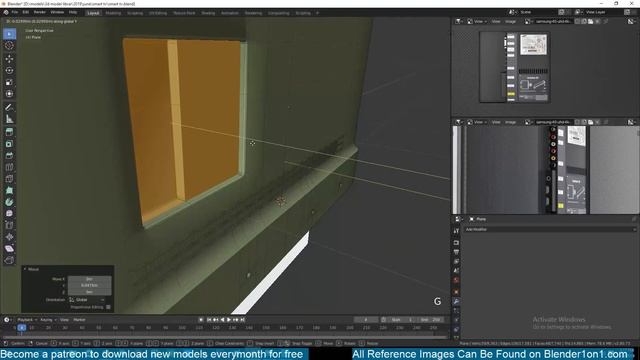Switch to the Shading workspace tab
The image size is (640, 360).
[208, 13]
